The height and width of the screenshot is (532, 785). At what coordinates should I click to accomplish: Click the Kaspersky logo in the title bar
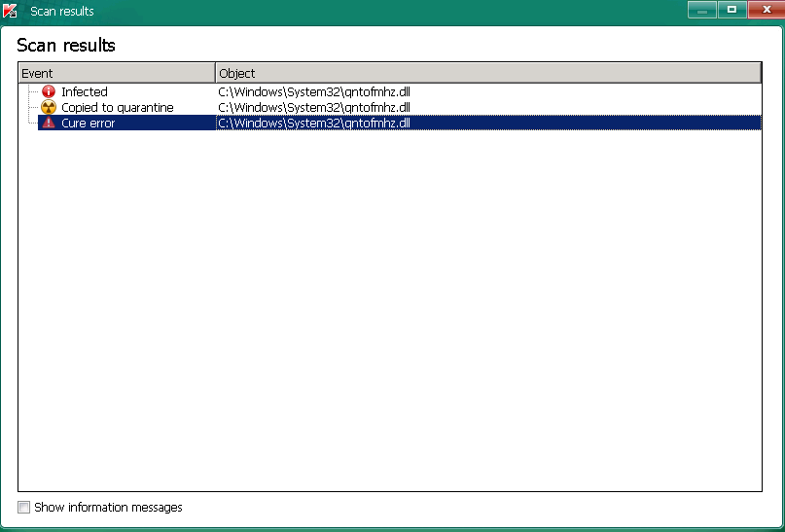pyautogui.click(x=11, y=11)
